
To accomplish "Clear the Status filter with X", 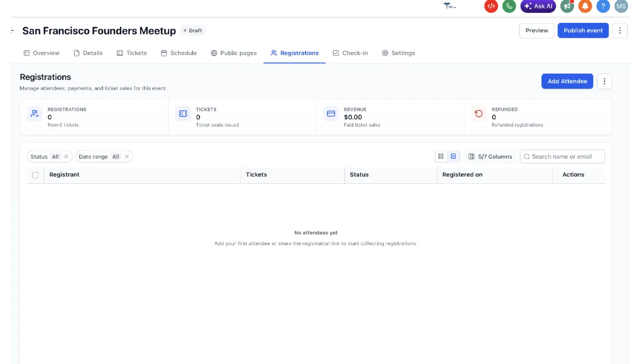I will (x=66, y=157).
